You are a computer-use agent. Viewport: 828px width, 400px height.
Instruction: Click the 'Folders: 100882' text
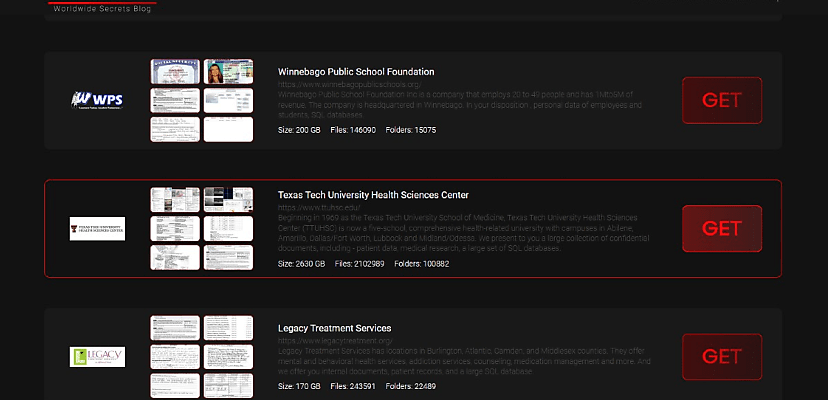(422, 264)
